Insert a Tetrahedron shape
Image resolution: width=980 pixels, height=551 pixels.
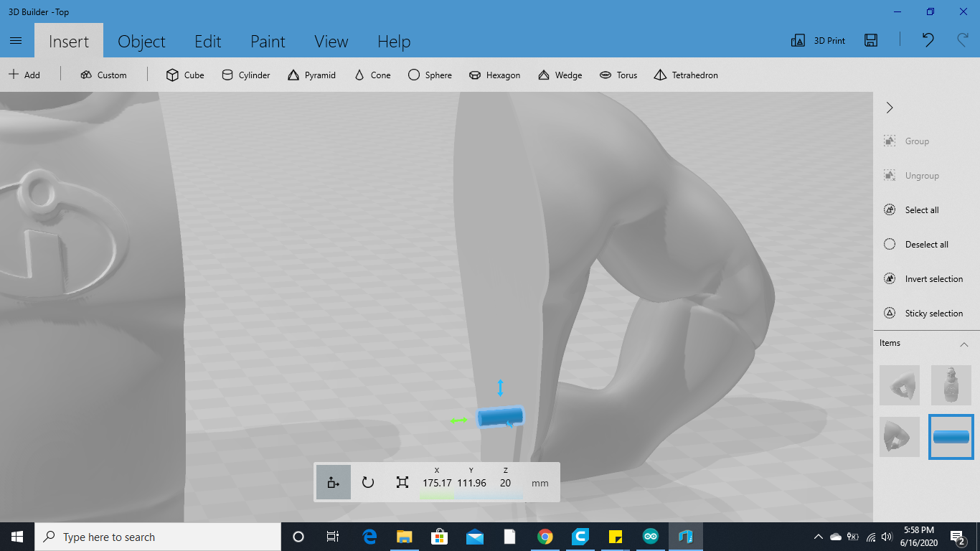point(685,75)
